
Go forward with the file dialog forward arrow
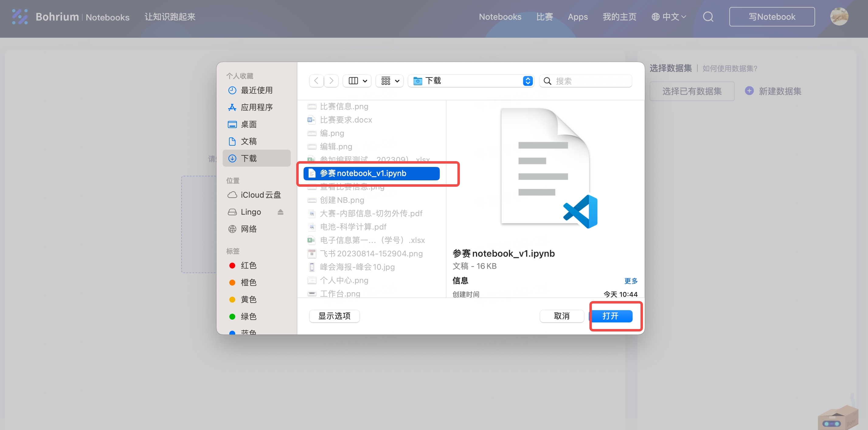pyautogui.click(x=331, y=81)
